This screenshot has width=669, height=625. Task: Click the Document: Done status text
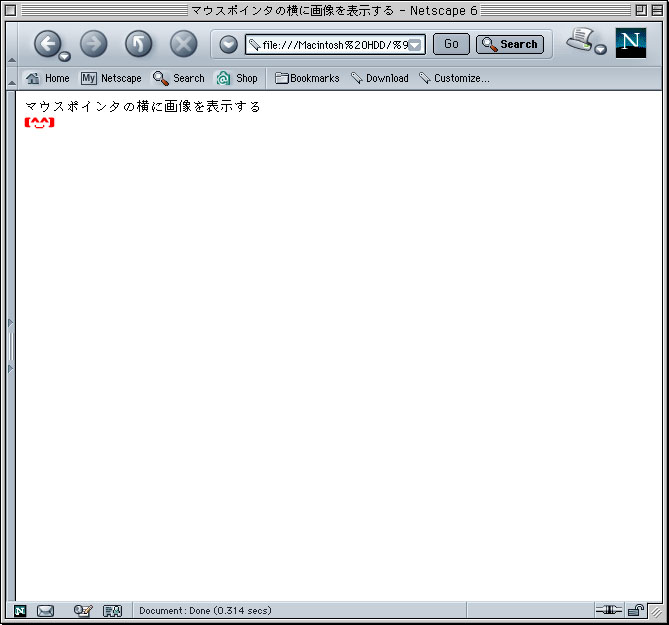click(x=205, y=610)
